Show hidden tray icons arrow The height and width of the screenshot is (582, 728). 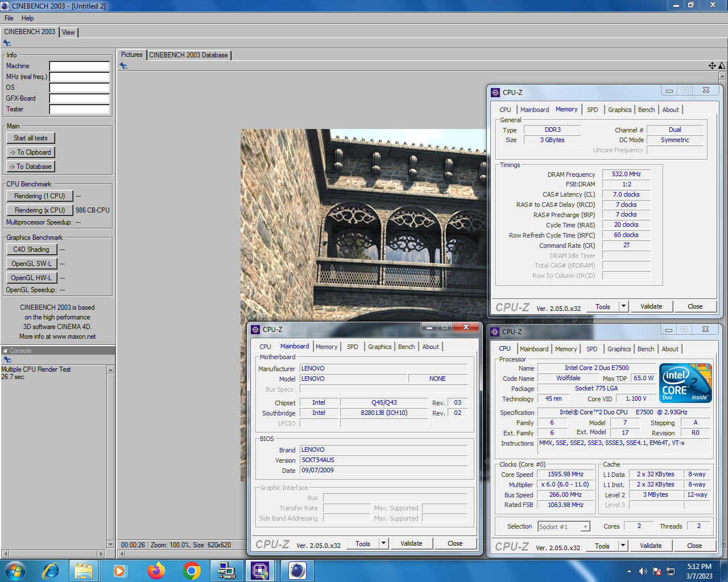(629, 571)
